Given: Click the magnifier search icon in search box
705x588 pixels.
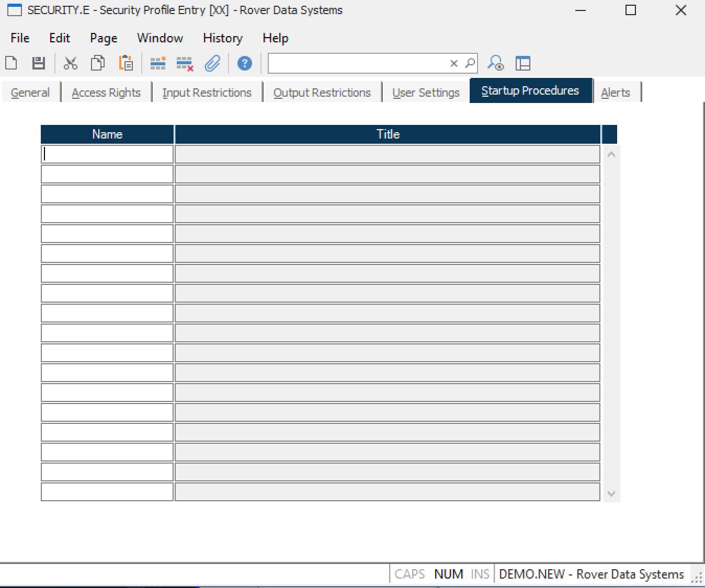Looking at the screenshot, I should click(470, 63).
